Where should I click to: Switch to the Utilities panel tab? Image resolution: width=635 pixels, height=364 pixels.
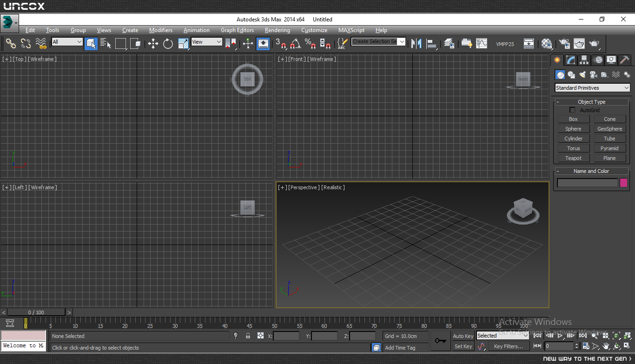[x=625, y=60]
